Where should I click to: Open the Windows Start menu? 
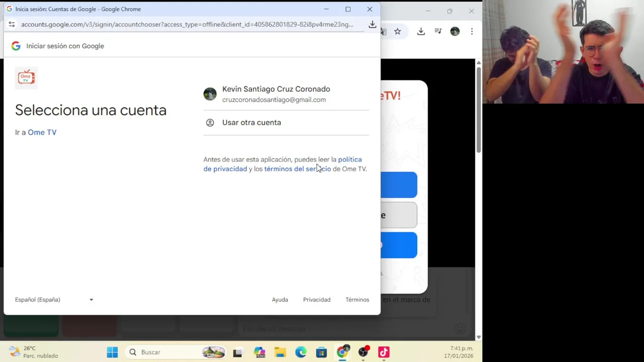pos(112,352)
